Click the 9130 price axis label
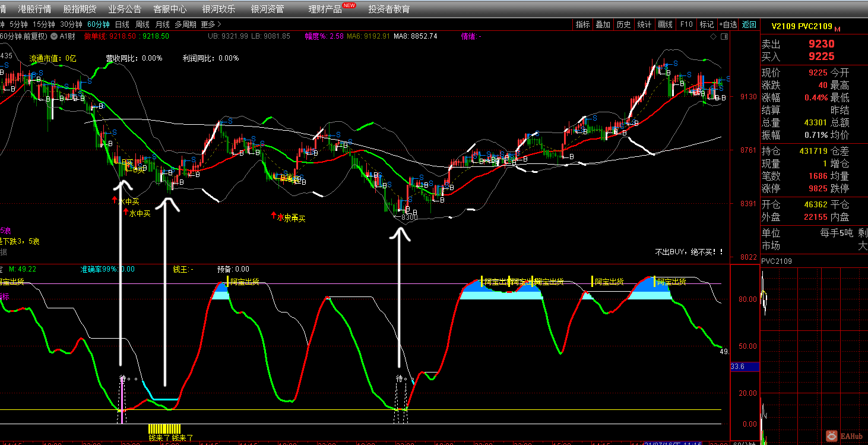Viewport: 868px width, 445px height. (749, 97)
